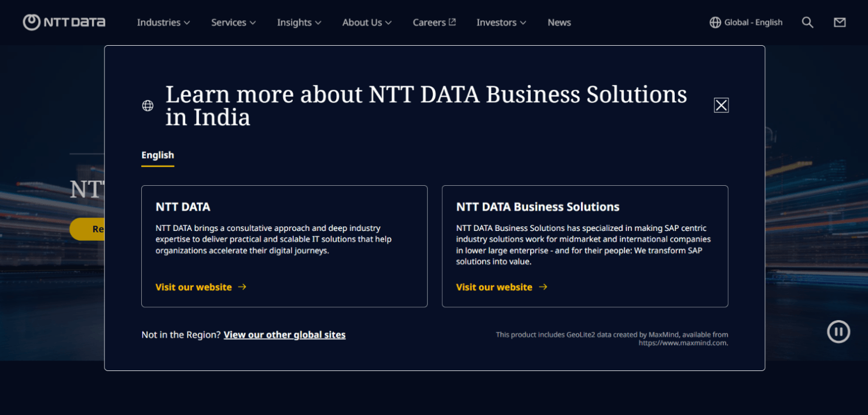Click the arrow after NTT DATA Visit our website
The image size is (868, 415).
242,287
